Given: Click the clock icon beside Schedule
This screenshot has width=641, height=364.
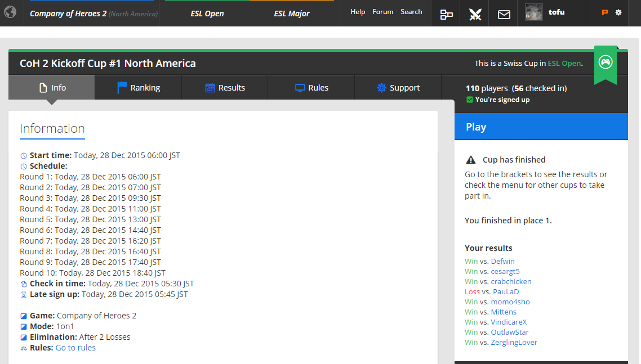Looking at the screenshot, I should (24, 167).
